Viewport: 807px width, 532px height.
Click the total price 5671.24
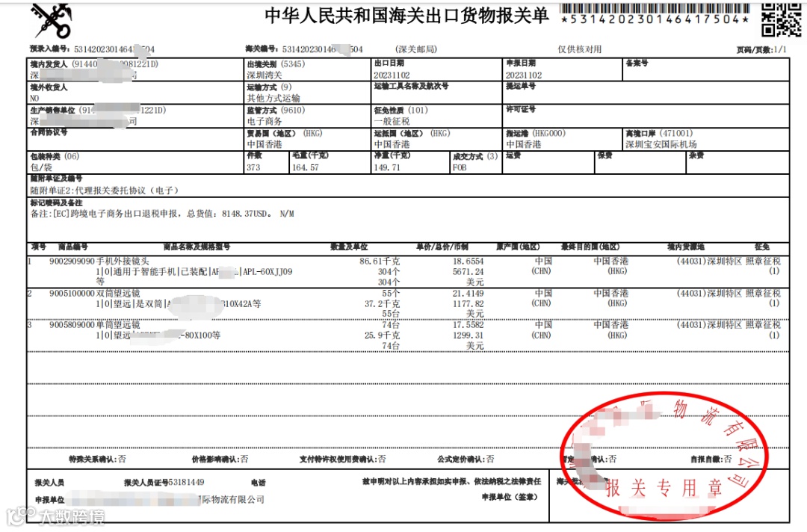point(469,272)
